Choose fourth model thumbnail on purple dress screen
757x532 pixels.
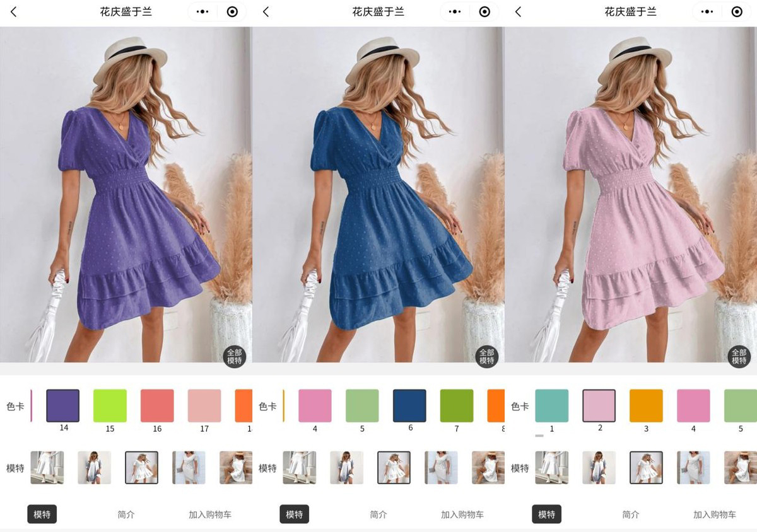click(x=189, y=468)
